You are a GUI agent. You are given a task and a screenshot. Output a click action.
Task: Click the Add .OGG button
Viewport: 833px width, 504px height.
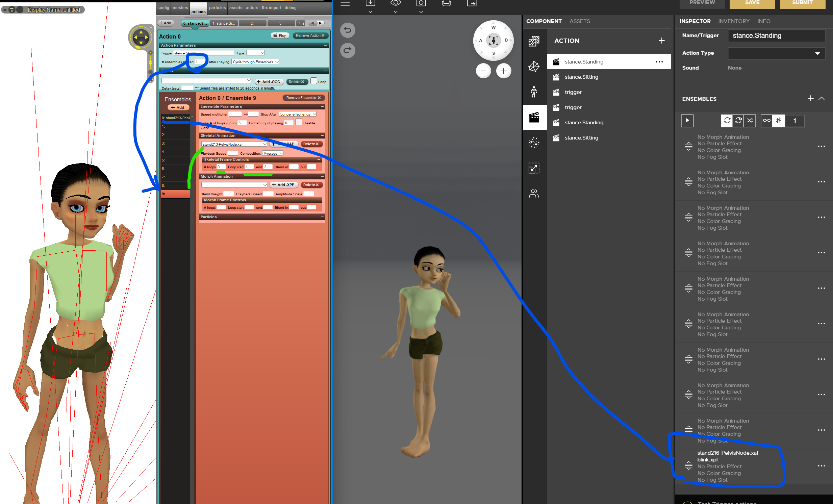click(x=269, y=82)
